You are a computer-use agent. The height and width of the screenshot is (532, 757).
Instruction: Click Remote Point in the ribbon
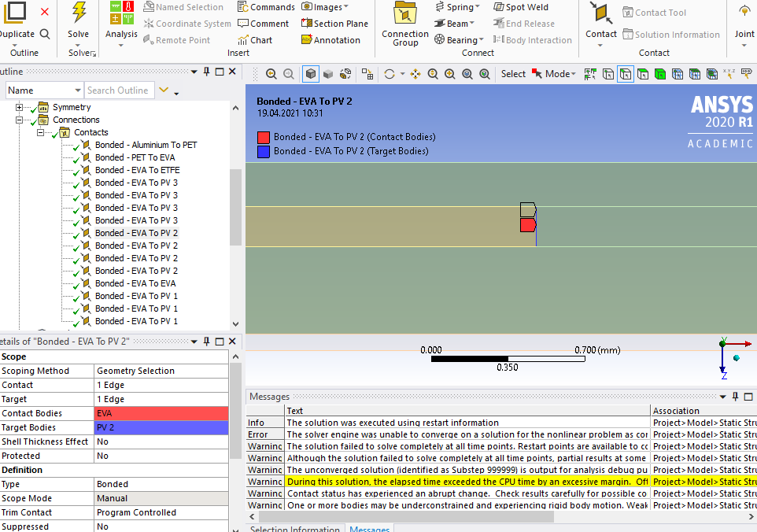point(177,40)
